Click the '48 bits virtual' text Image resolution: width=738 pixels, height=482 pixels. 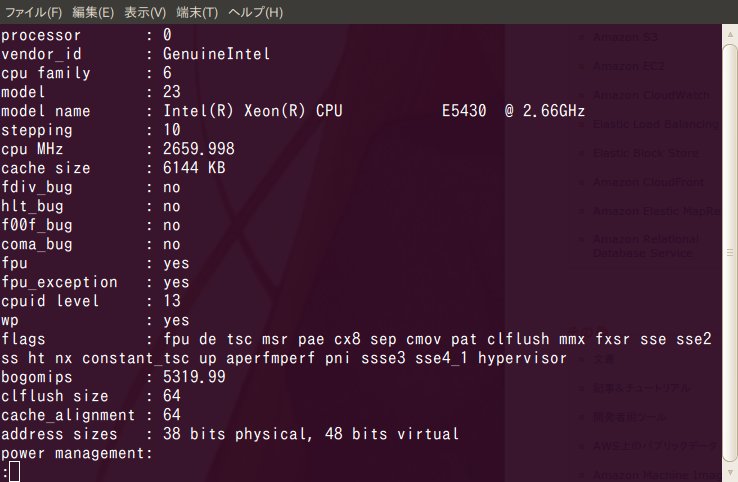click(x=392, y=434)
